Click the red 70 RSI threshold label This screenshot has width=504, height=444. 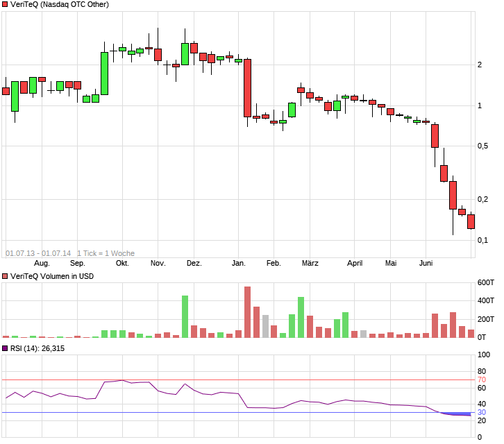(x=482, y=379)
